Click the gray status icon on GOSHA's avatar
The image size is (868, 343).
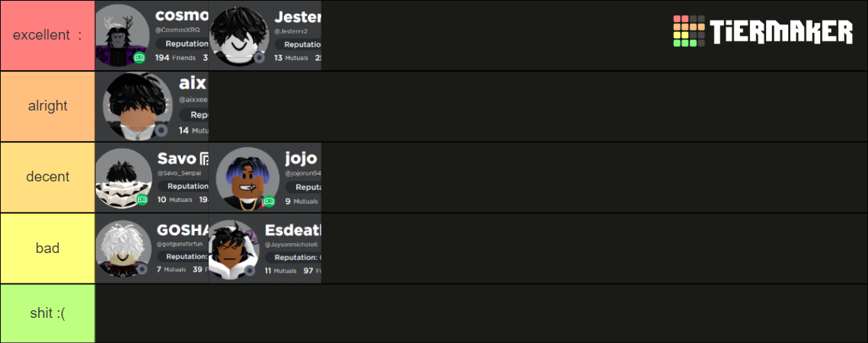click(x=142, y=269)
